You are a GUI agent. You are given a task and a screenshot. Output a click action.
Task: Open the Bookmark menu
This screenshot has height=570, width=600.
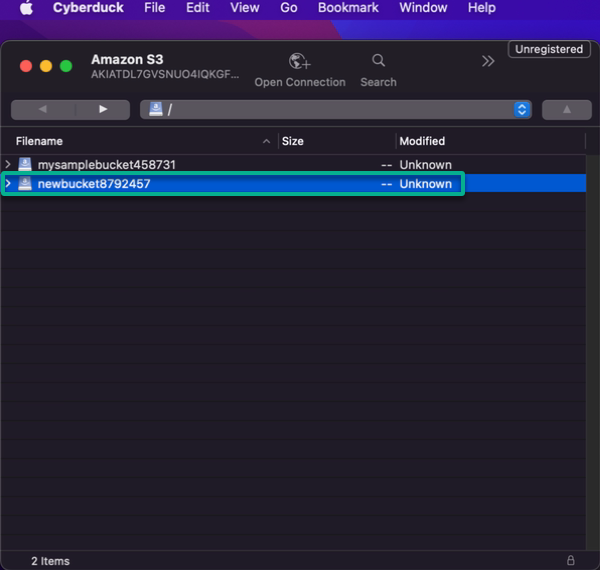348,8
